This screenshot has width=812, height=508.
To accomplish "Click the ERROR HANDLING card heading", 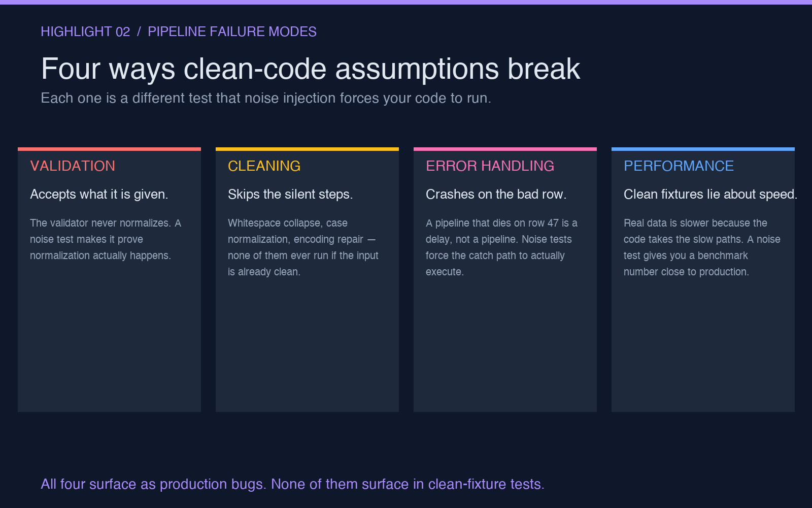I will [x=490, y=166].
